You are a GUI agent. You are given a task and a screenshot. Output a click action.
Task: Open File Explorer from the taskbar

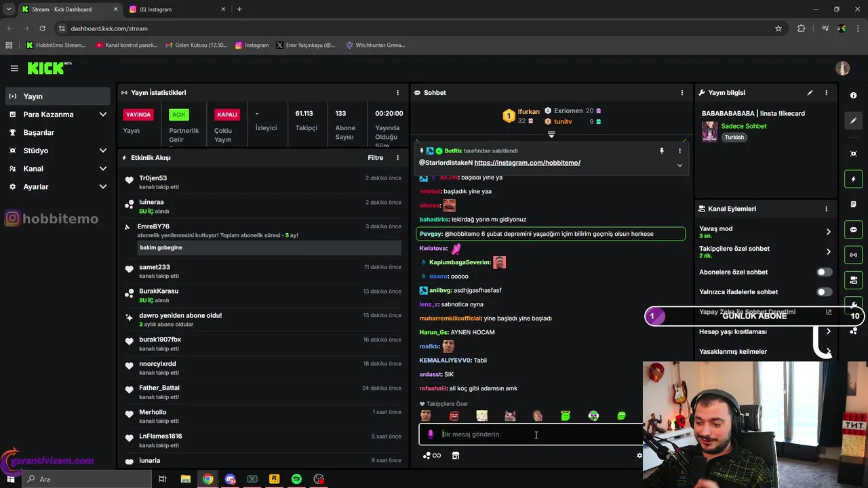pyautogui.click(x=185, y=479)
